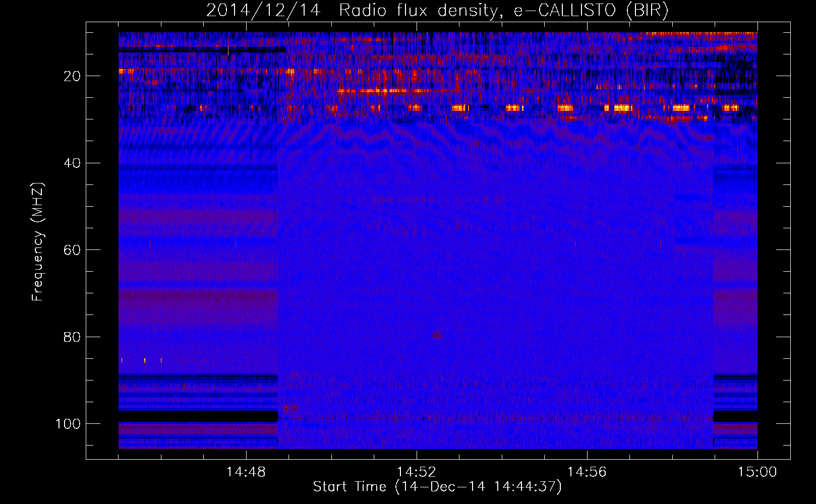The width and height of the screenshot is (816, 504).
Task: Click the 'Start Time (14-Dec-14 14:44:37)' axis label
Action: [x=437, y=487]
